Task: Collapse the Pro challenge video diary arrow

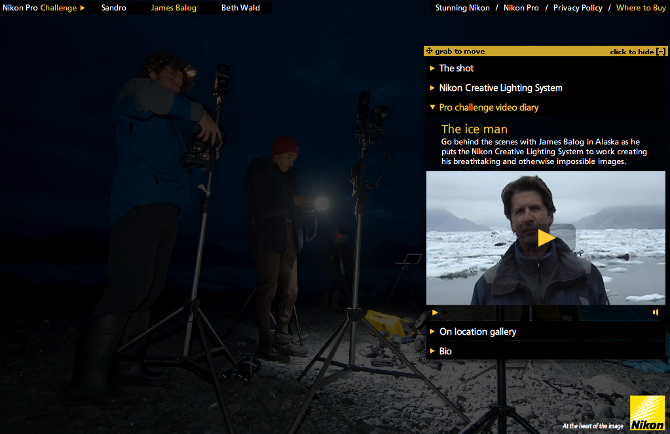Action: 432,107
